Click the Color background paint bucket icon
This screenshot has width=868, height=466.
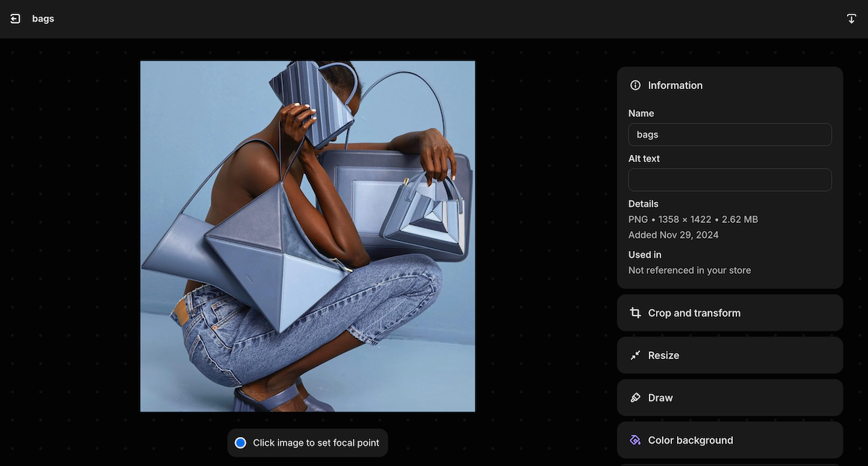tap(635, 440)
